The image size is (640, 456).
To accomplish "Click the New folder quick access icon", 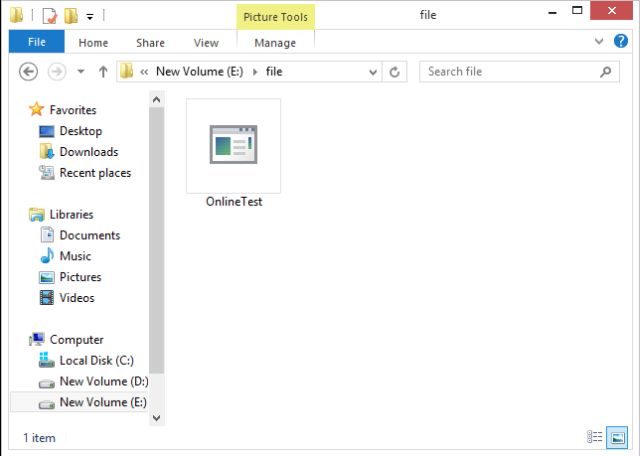I will 71,16.
